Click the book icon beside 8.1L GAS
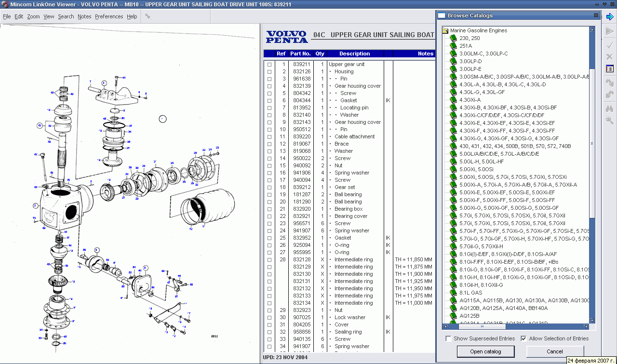The image size is (617, 364). (453, 293)
